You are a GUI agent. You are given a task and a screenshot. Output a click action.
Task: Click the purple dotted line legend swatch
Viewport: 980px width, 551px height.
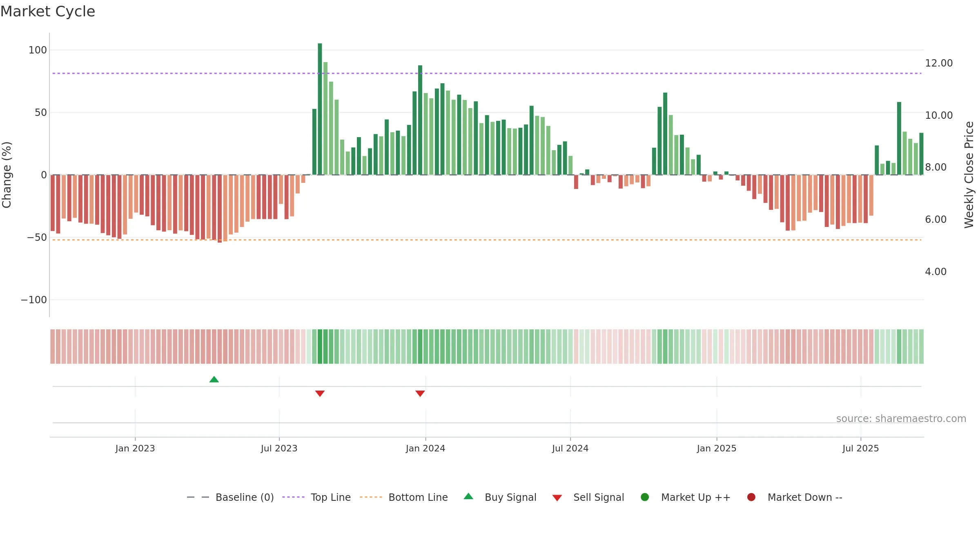(293, 497)
